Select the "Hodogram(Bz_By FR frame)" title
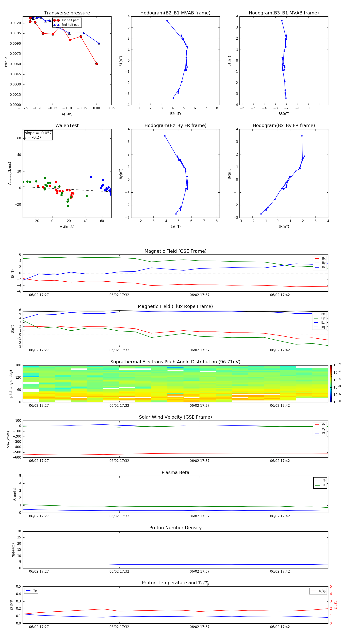 tap(175, 125)
